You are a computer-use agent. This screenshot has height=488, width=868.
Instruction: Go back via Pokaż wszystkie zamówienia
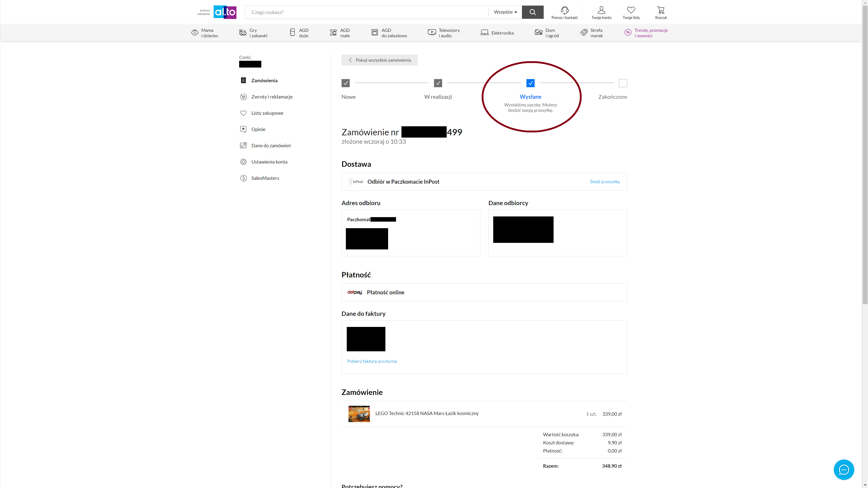point(380,60)
